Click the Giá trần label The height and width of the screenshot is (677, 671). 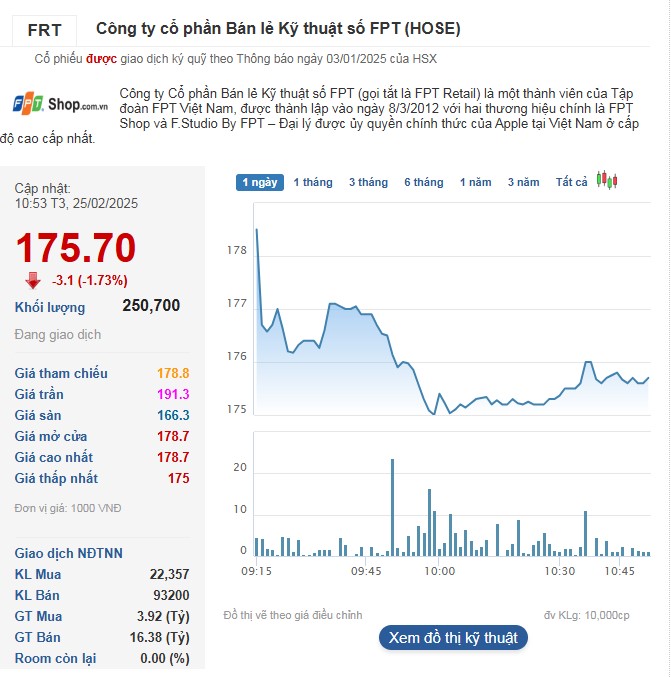(x=39, y=394)
